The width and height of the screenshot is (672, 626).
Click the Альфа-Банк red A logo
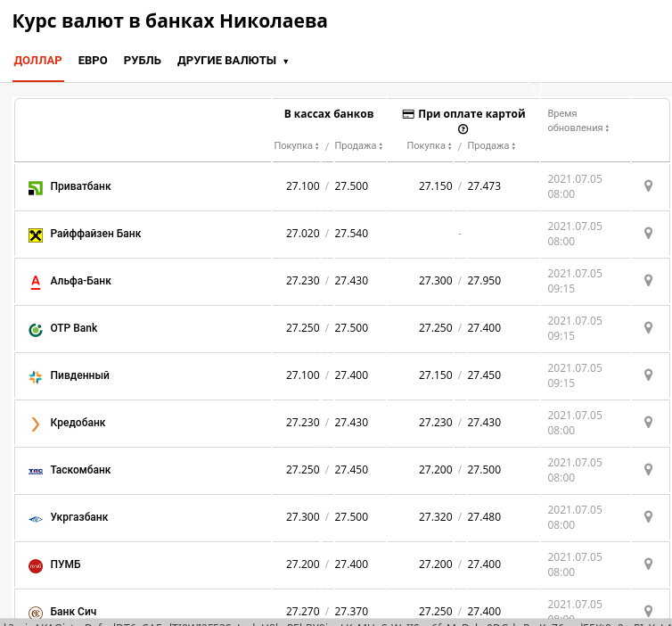tap(36, 282)
